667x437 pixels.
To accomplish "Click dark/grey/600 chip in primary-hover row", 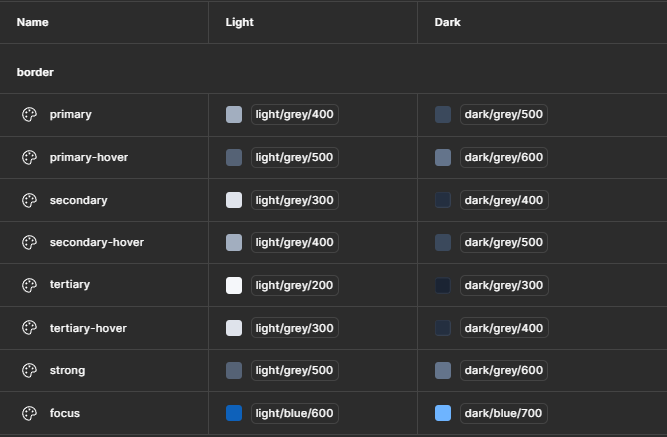I will coord(504,157).
